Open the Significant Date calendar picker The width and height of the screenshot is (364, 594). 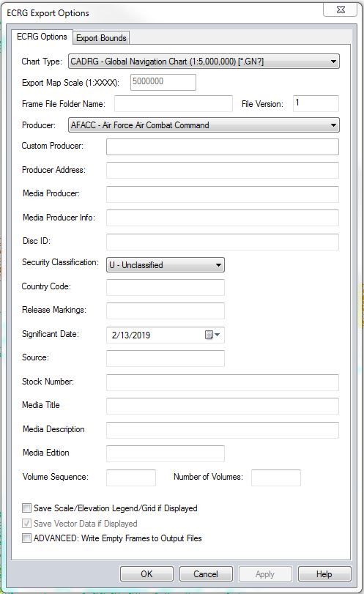212,335
